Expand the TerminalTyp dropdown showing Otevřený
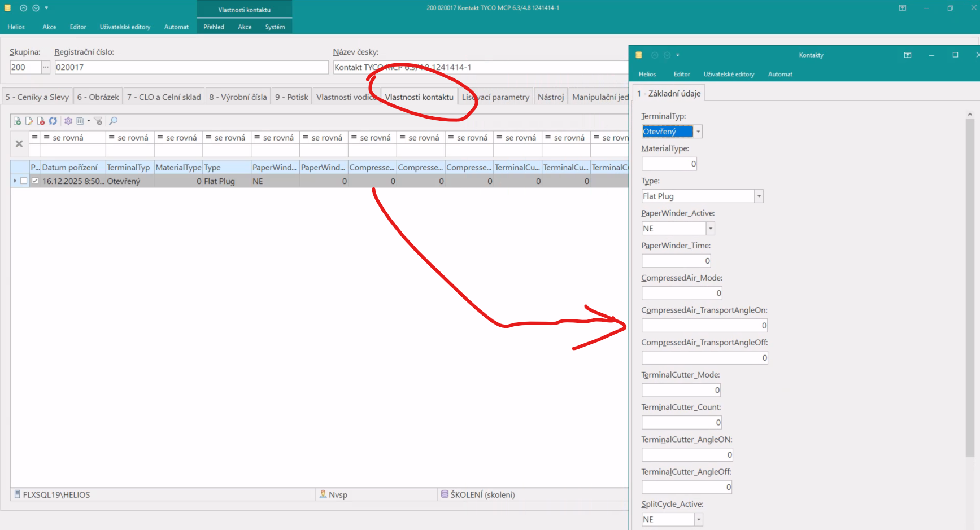 click(x=698, y=132)
